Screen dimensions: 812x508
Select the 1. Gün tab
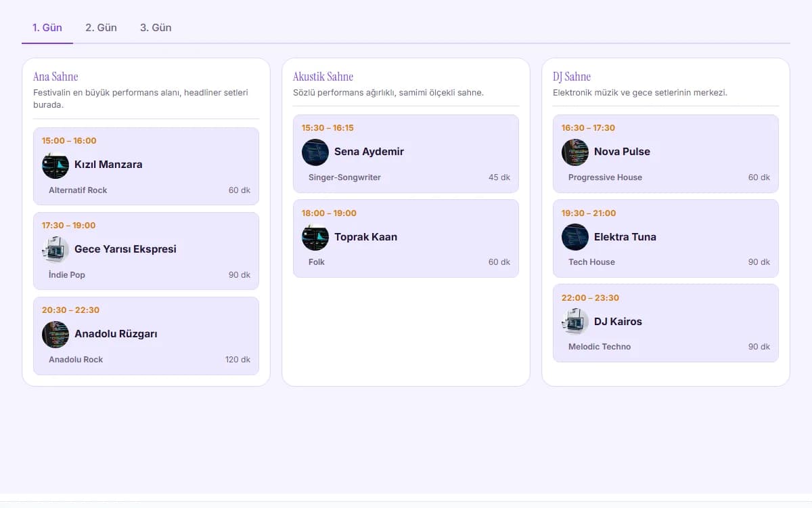(x=47, y=28)
